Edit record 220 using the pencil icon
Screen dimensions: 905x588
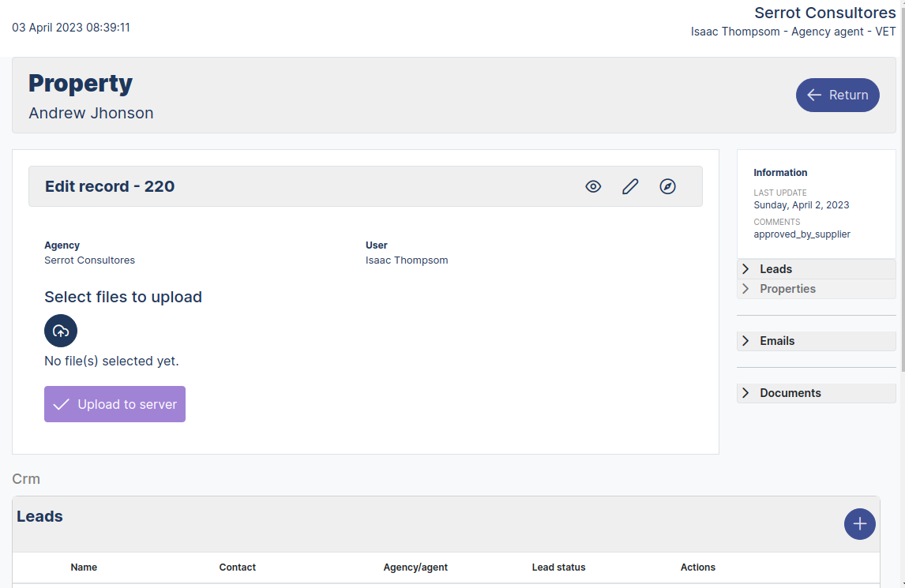tap(630, 185)
